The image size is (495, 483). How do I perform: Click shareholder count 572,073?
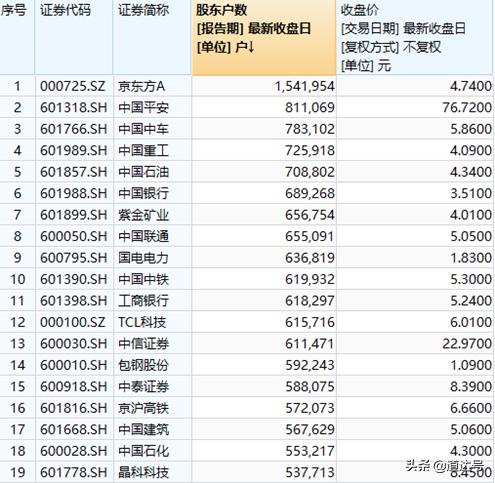click(x=310, y=408)
